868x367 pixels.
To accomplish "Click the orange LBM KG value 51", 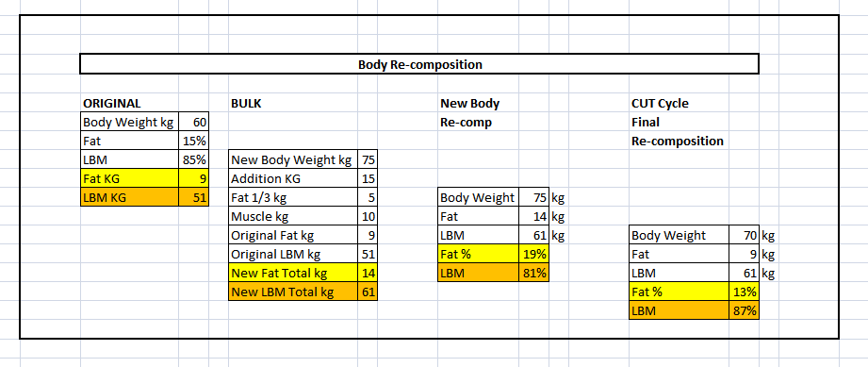I will click(194, 197).
